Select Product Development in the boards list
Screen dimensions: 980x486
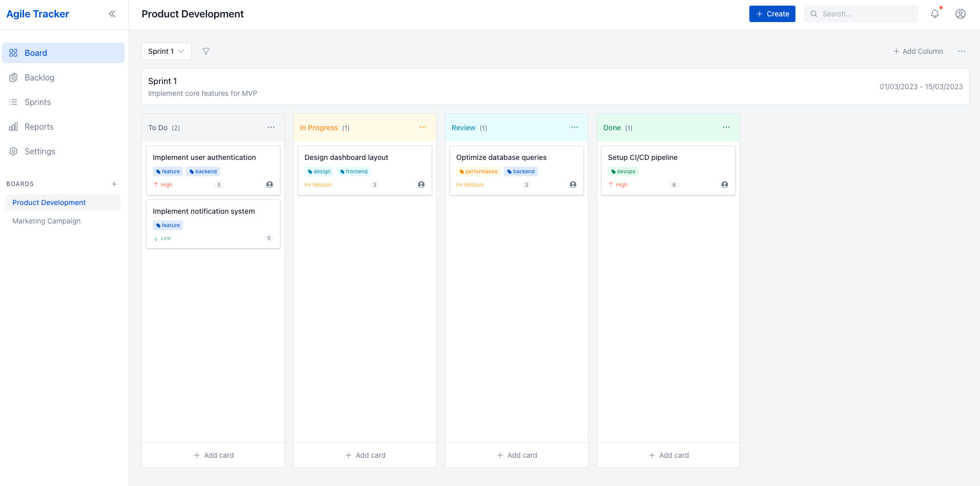click(x=49, y=202)
